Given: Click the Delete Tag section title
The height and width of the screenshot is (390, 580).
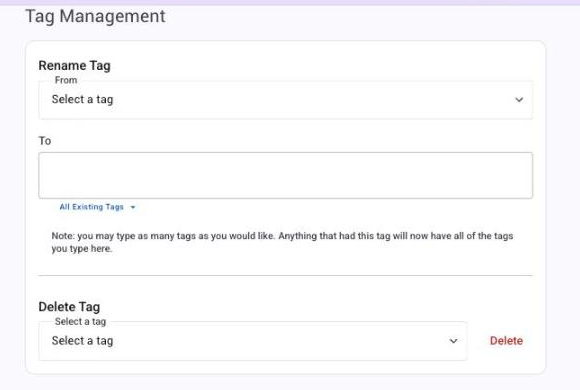Looking at the screenshot, I should tap(69, 307).
